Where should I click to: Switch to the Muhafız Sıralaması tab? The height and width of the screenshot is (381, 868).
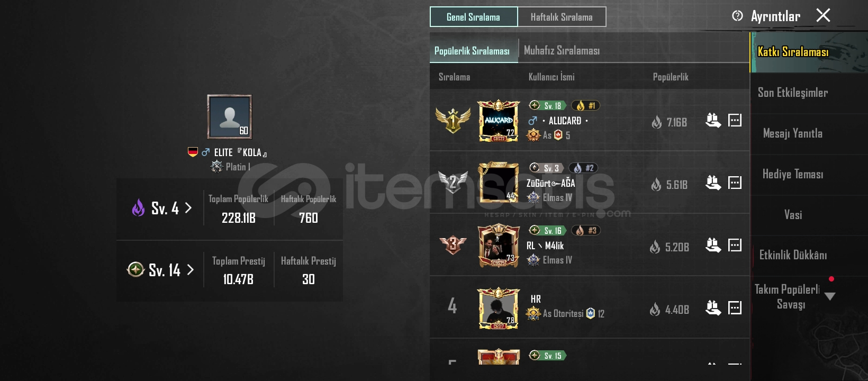point(562,51)
